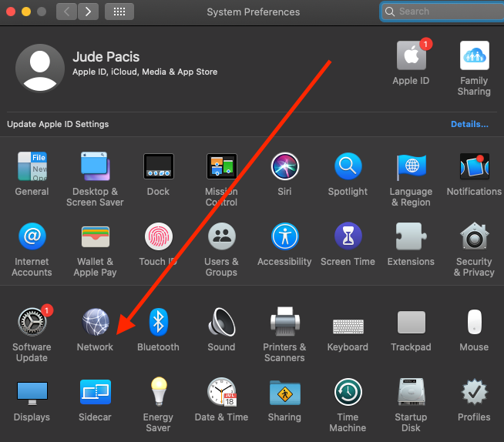The height and width of the screenshot is (442, 504).
Task: Show all preferences grid button
Action: pos(119,12)
